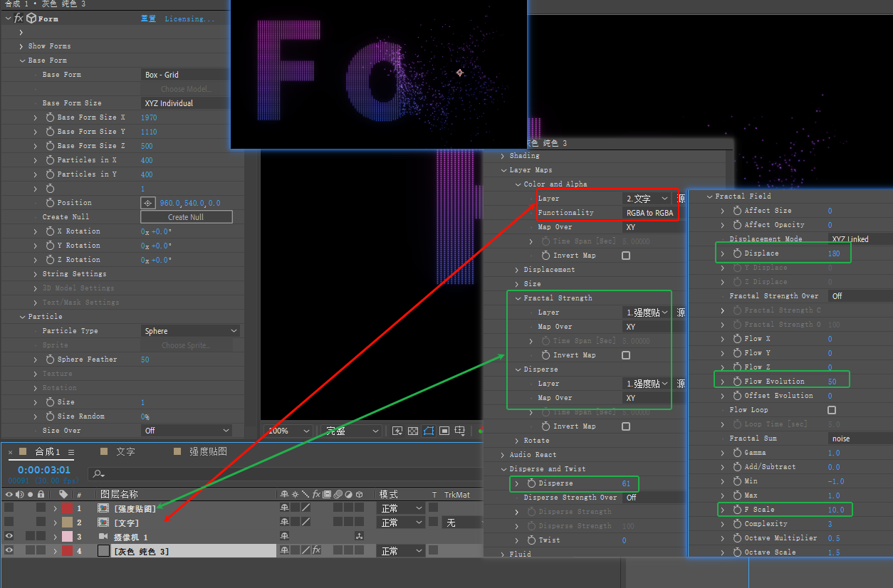Screen dimensions: 893x588
Task: Switch to 文字 timeline tab
Action: (x=125, y=452)
